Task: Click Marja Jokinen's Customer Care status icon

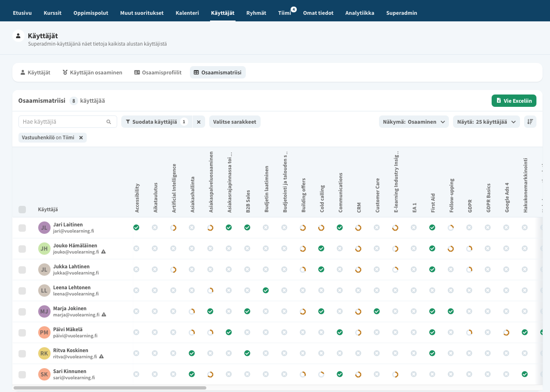Action: [x=377, y=311]
